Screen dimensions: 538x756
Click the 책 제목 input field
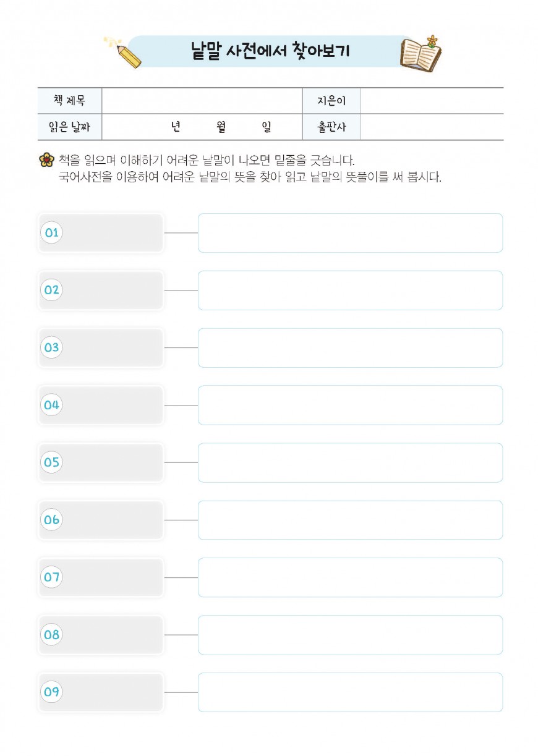pyautogui.click(x=201, y=101)
